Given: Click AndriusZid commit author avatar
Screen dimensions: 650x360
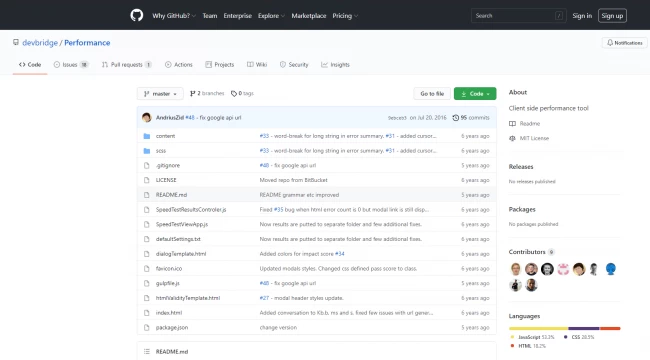Looking at the screenshot, I should 146,117.
